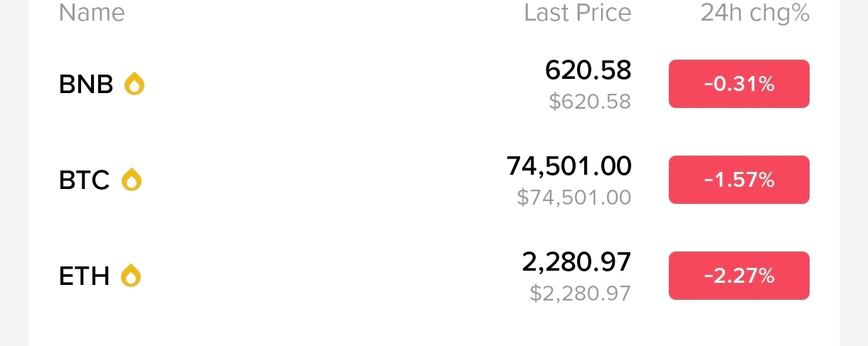
Task: Click the gray $74,501.00 USD value
Action: pos(574,198)
